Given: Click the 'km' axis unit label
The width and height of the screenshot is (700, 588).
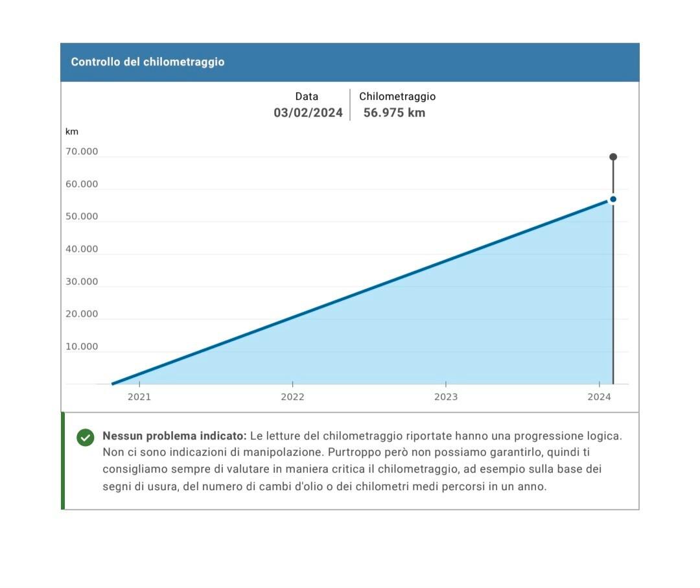Looking at the screenshot, I should pyautogui.click(x=72, y=132).
